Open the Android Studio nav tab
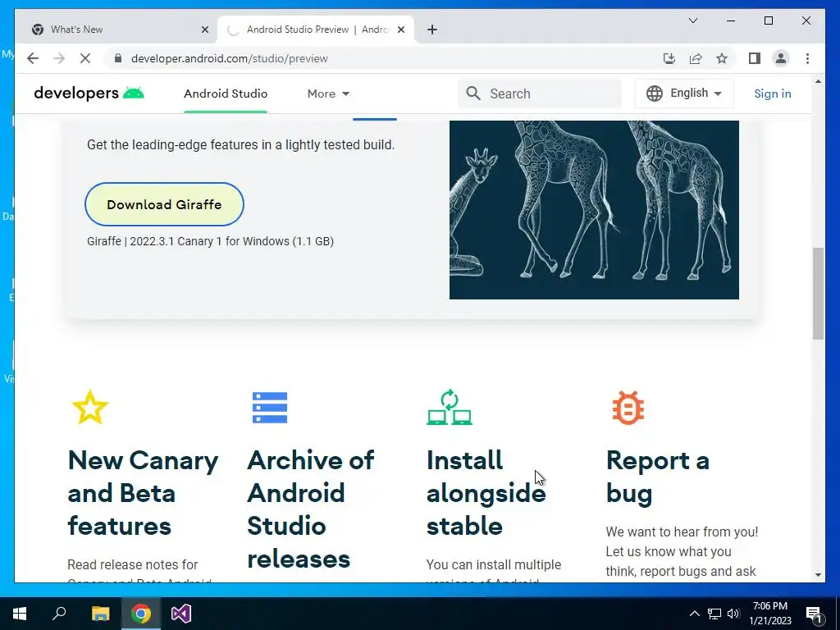840x630 pixels. [x=226, y=94]
